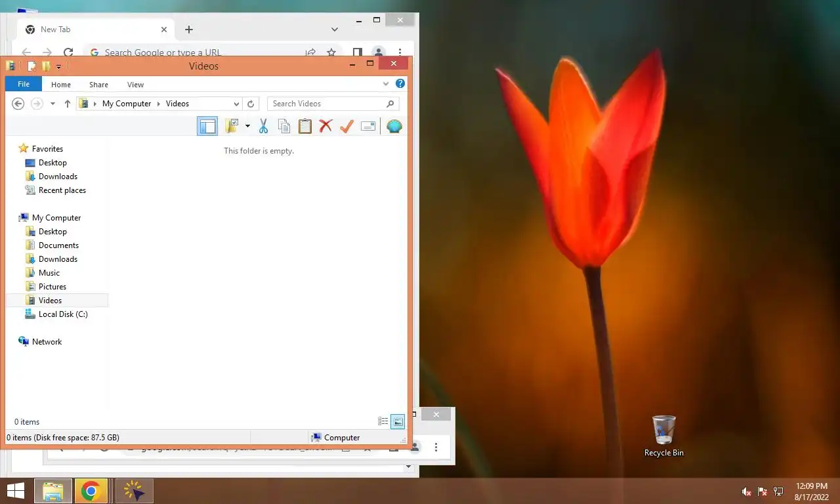Screen dimensions: 840x504
Task: Click the Copy icon in the toolbar
Action: pos(284,126)
